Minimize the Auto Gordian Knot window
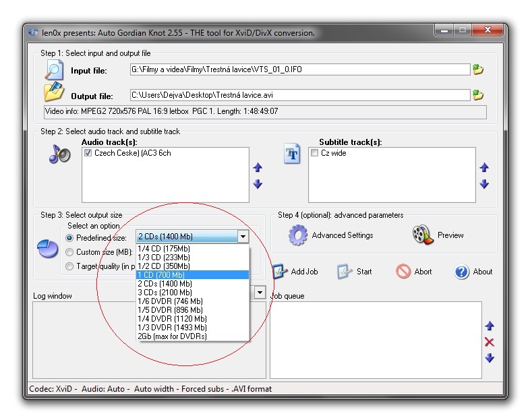Image resolution: width=530 pixels, height=420 pixels. 444,31
